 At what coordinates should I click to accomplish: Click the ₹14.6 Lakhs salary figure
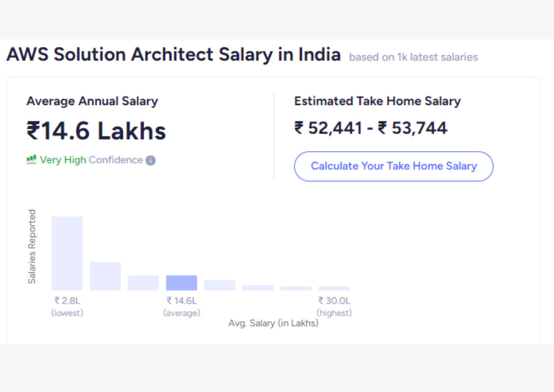coord(96,131)
